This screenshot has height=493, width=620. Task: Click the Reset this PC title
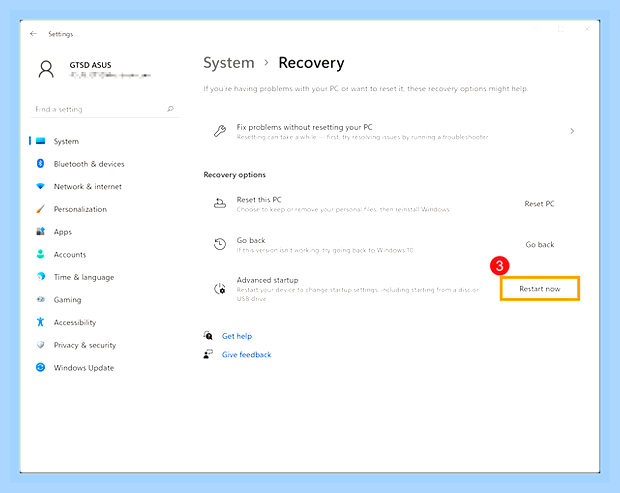259,199
